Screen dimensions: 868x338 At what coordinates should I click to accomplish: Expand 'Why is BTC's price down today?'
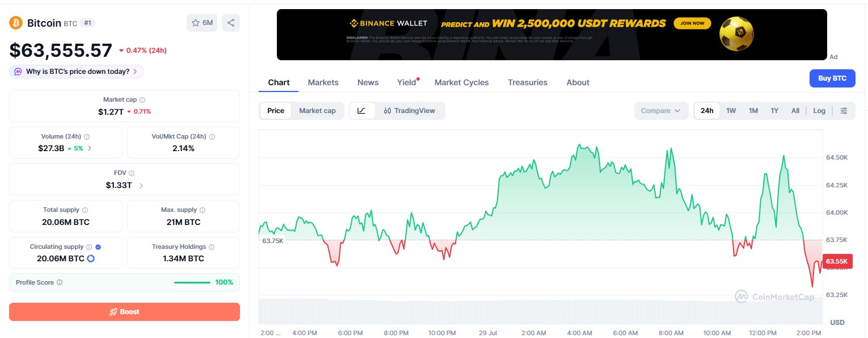[x=77, y=72]
